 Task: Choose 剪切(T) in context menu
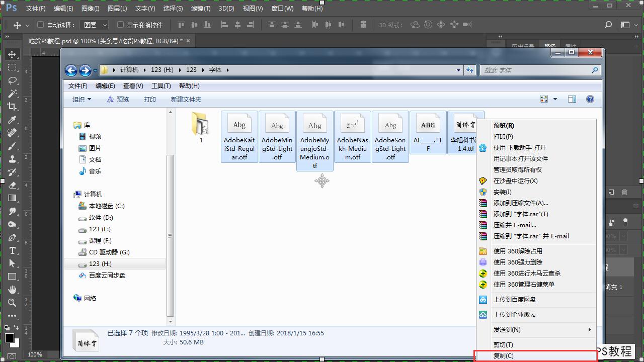[x=536, y=344]
